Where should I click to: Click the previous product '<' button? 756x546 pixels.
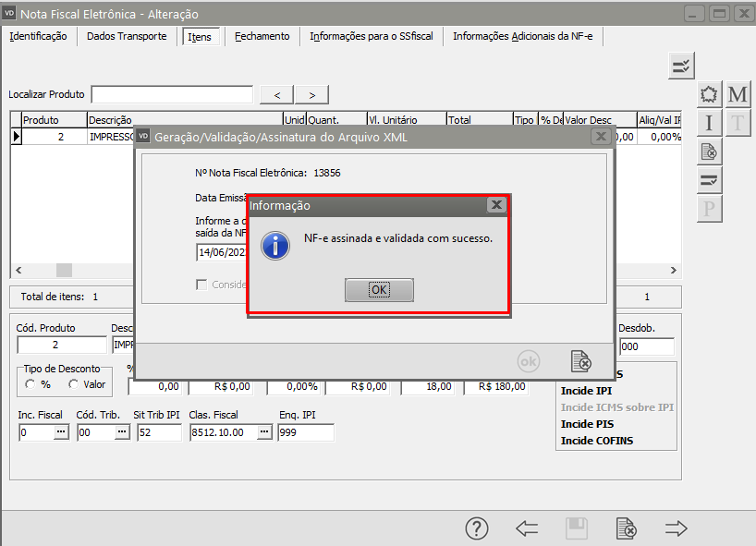[276, 95]
